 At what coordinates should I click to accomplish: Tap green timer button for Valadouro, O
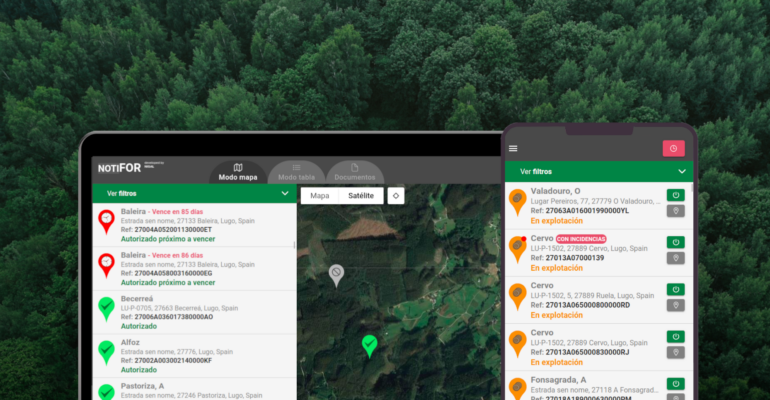676,195
